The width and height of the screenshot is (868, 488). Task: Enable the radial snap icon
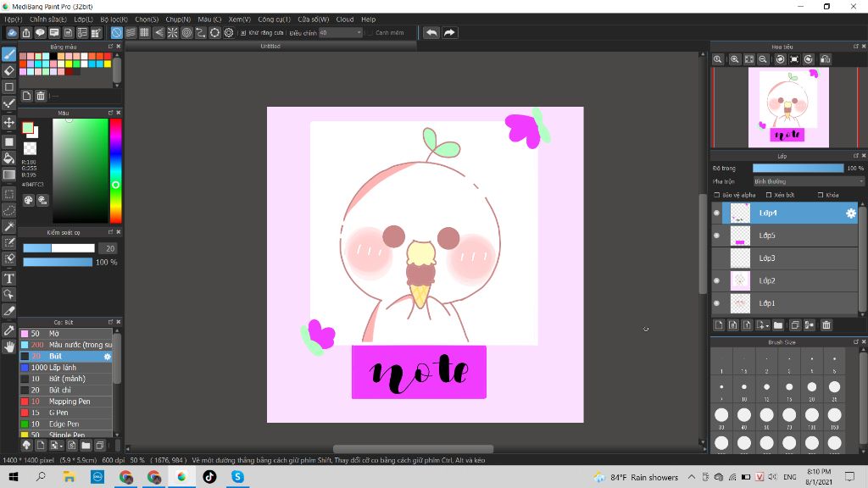tap(173, 33)
